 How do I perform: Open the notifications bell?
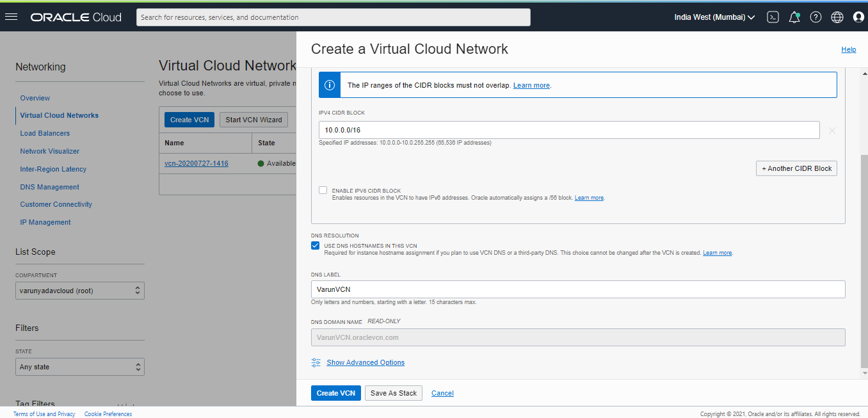point(794,17)
